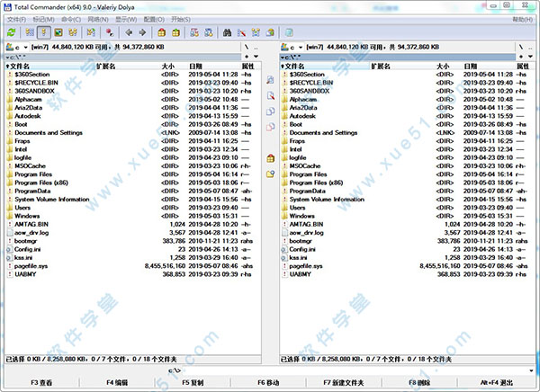The height and width of the screenshot is (392, 540).
Task: Click the view file icon in middle bar
Action: pos(270,81)
